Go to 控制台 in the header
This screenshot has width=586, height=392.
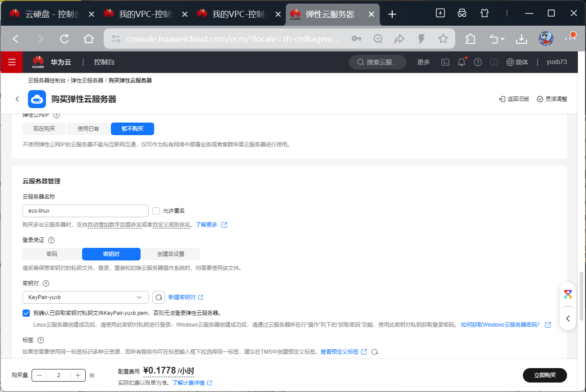tap(104, 62)
